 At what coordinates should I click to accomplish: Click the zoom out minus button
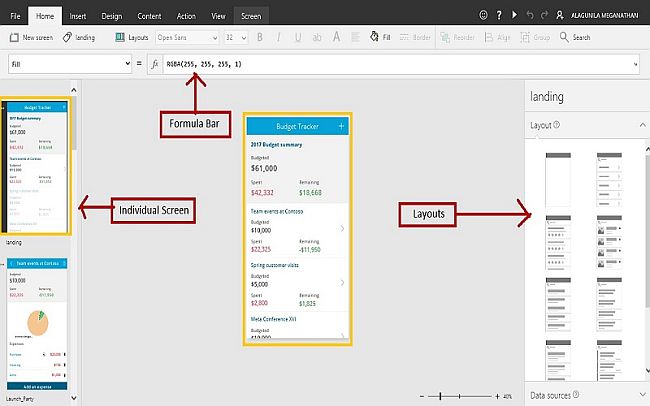click(x=422, y=396)
